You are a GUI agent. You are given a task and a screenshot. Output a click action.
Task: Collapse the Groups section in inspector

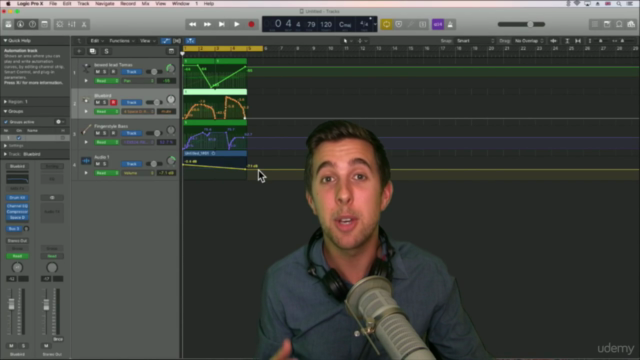(5, 111)
